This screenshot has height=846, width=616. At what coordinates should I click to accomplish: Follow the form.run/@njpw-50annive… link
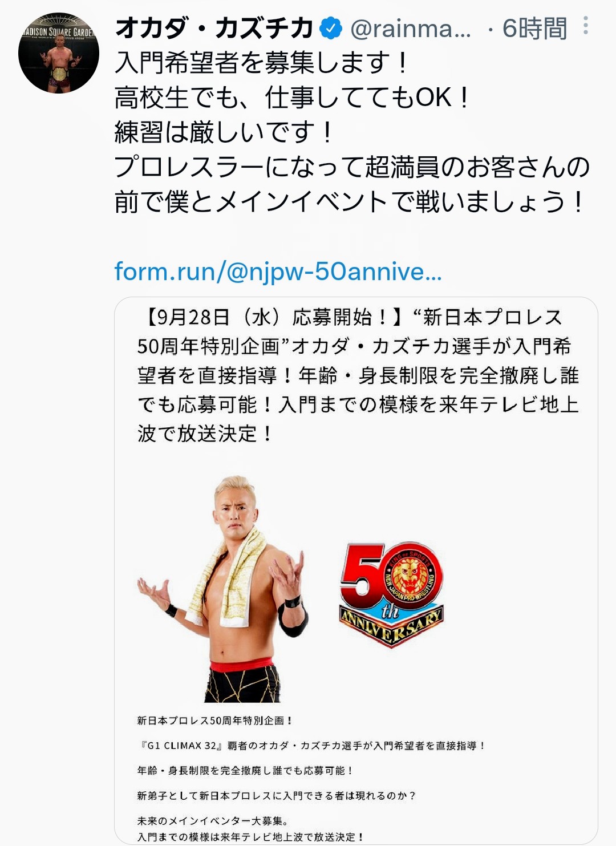[x=278, y=272]
